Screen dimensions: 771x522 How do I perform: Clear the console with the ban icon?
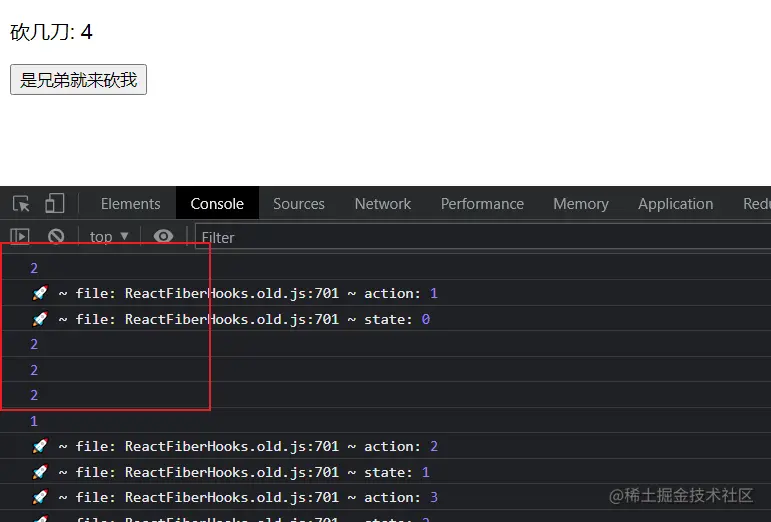click(x=56, y=236)
